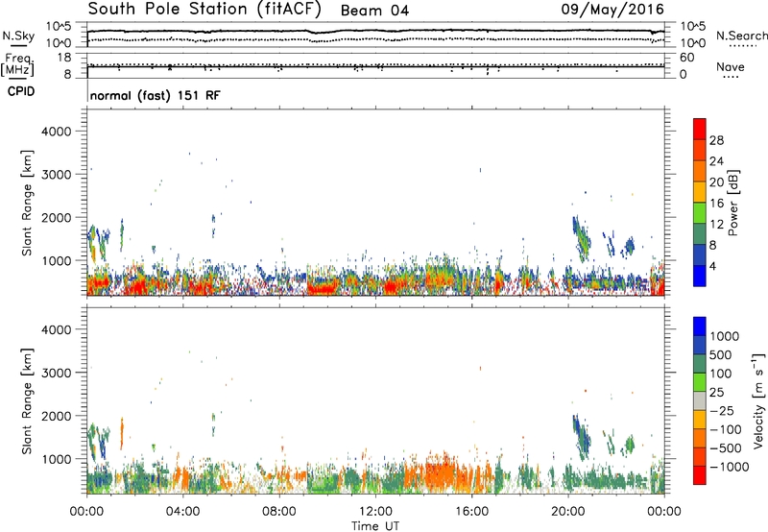
Task: Click the '100' label on Velocity color bar
Action: click(x=722, y=374)
